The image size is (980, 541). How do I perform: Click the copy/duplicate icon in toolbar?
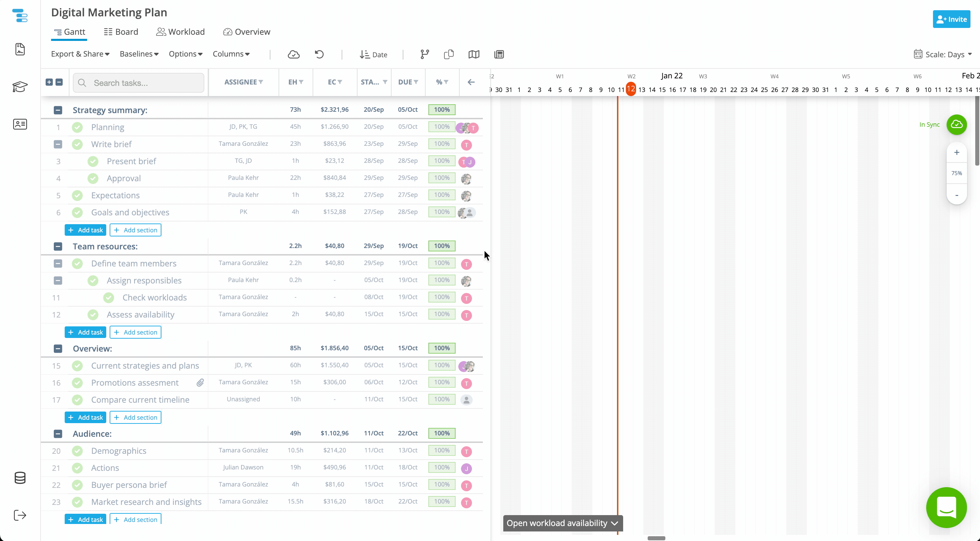[448, 55]
